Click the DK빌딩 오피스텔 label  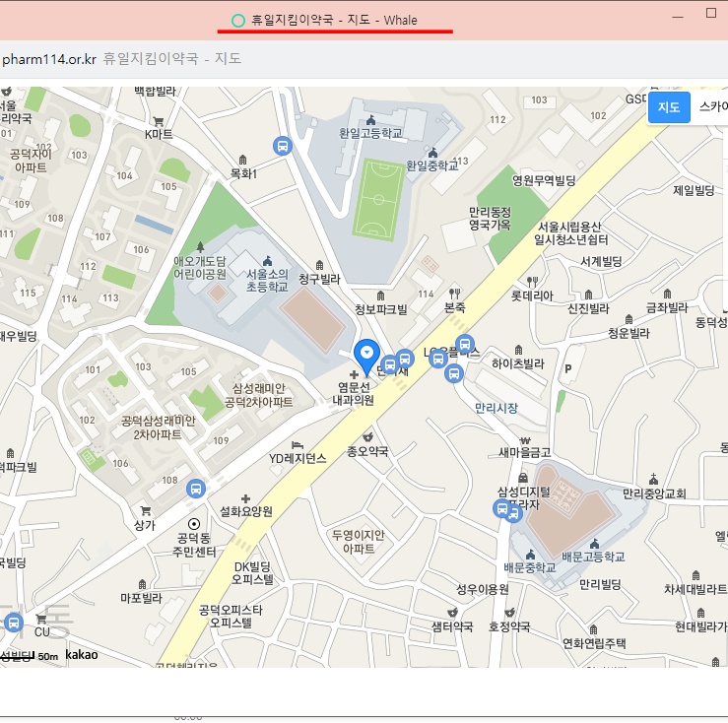253,573
